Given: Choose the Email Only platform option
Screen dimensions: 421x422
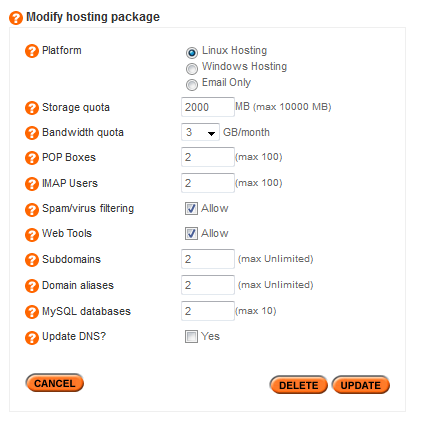Looking at the screenshot, I should coord(192,85).
